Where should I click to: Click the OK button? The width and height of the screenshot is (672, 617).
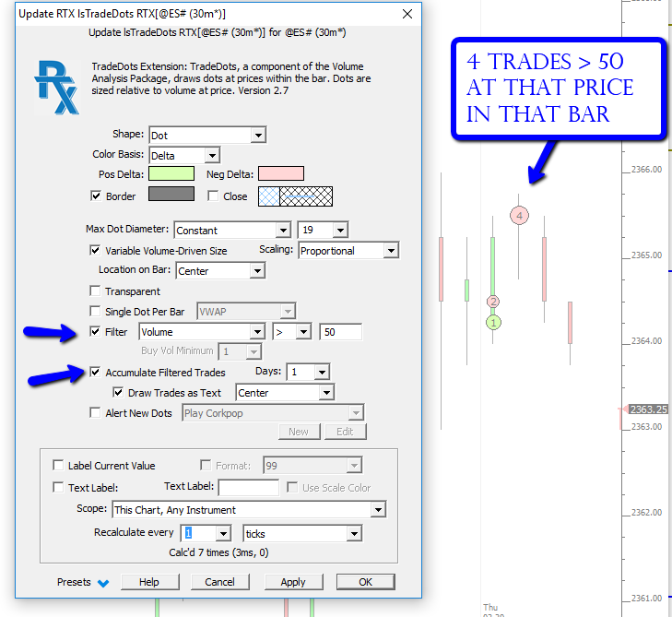point(366,582)
